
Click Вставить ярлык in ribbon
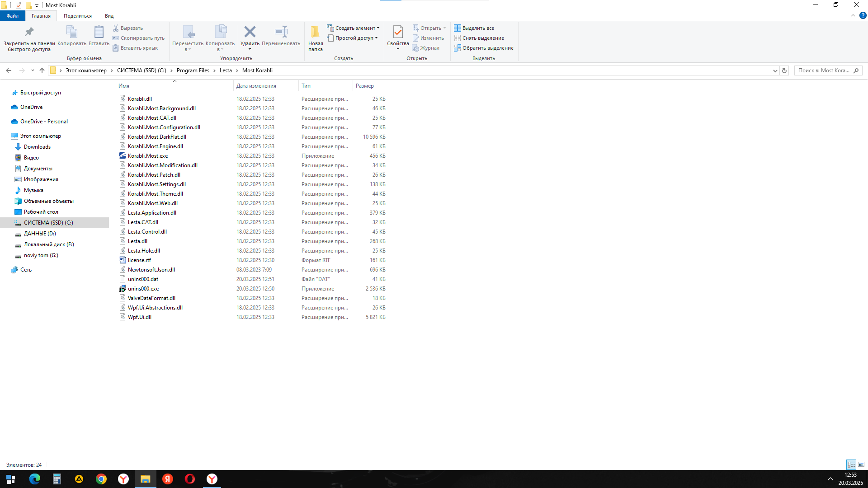(135, 48)
